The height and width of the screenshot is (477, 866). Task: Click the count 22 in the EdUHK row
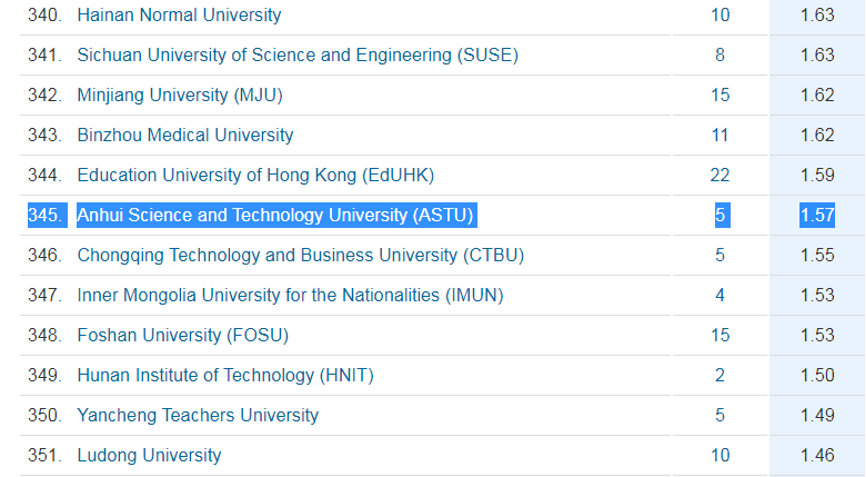pos(720,175)
